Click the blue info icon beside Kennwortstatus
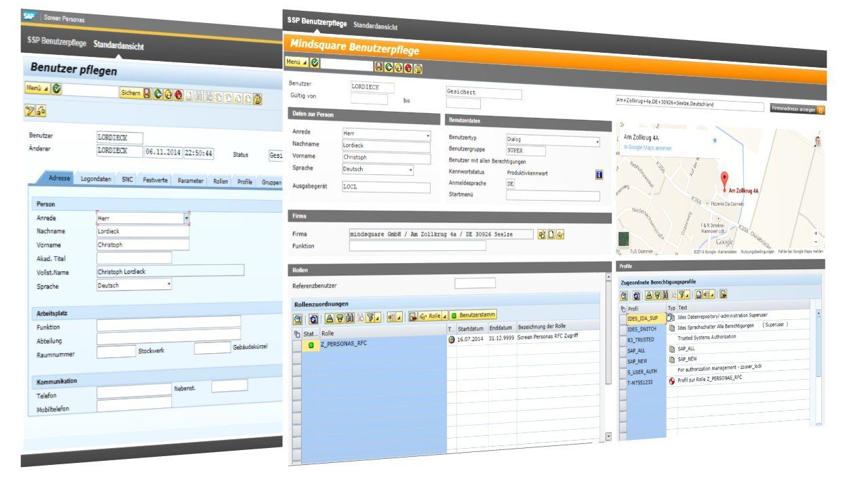Viewport: 868px width, 488px height. coord(599,175)
